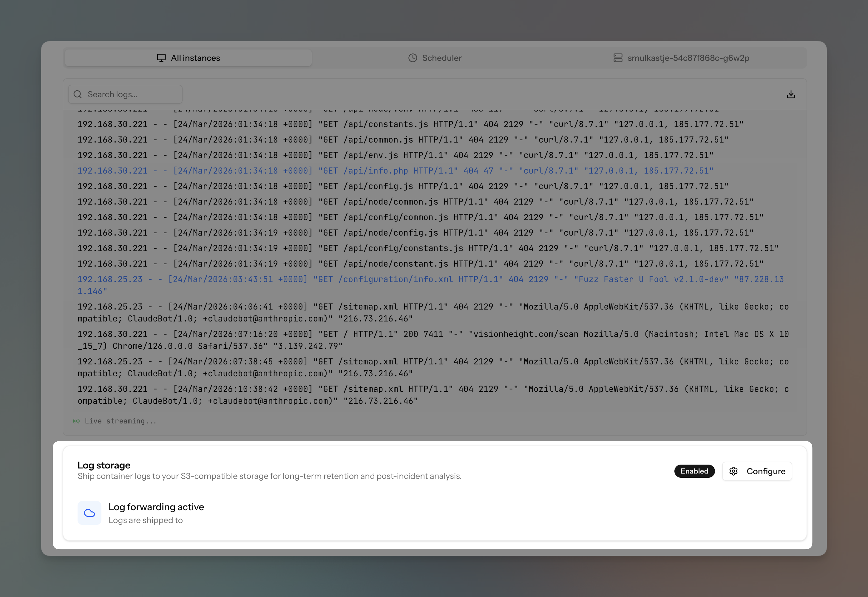
Task: Select the highlighted /api/info.php log line
Action: coord(395,171)
